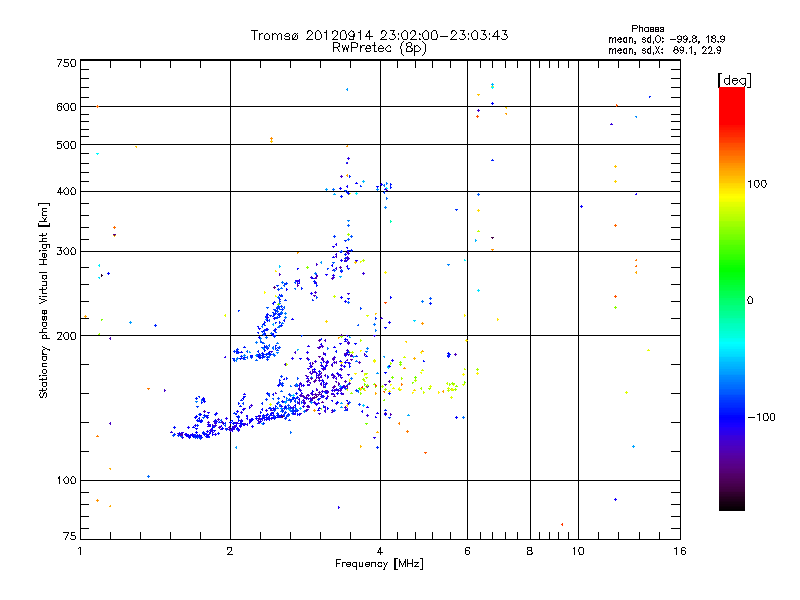Select the 'RwPretec (8p)' subtitle
800x600 pixels.
[x=379, y=48]
